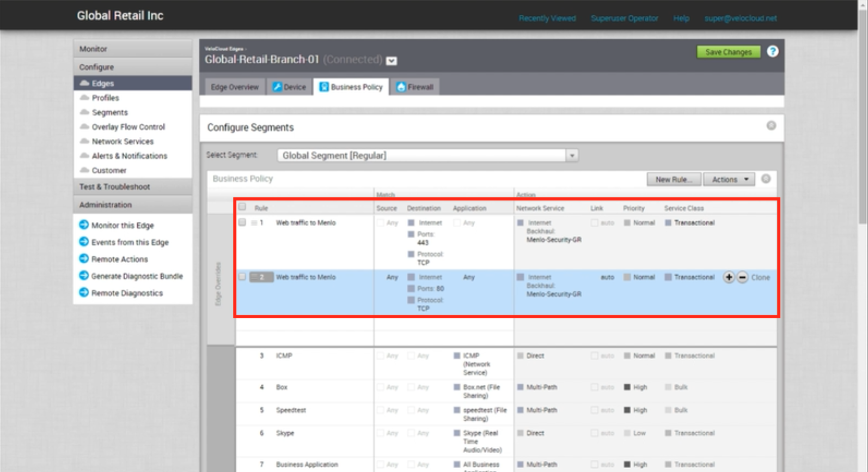The height and width of the screenshot is (472, 868).
Task: Check the box for rule 2
Action: 242,277
